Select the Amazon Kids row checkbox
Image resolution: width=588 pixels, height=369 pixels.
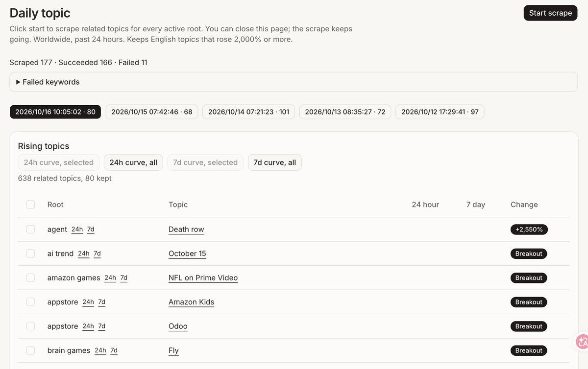click(30, 302)
